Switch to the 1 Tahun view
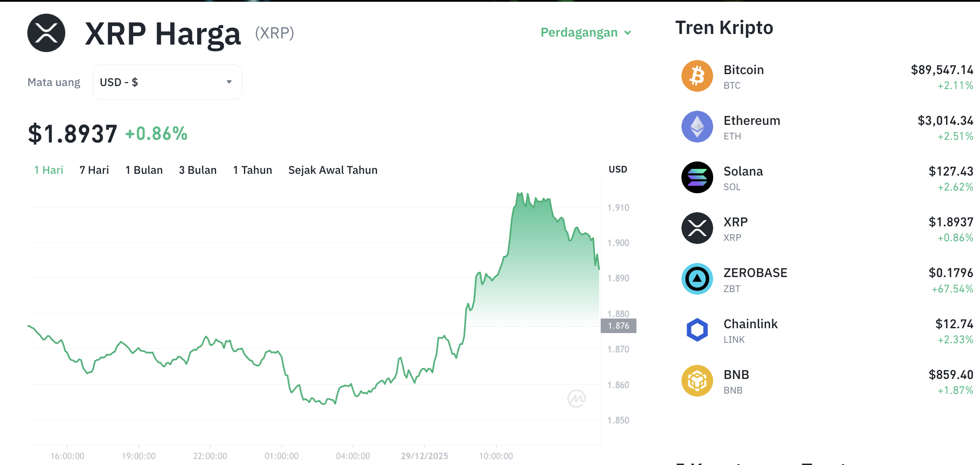980x465 pixels. [x=252, y=170]
